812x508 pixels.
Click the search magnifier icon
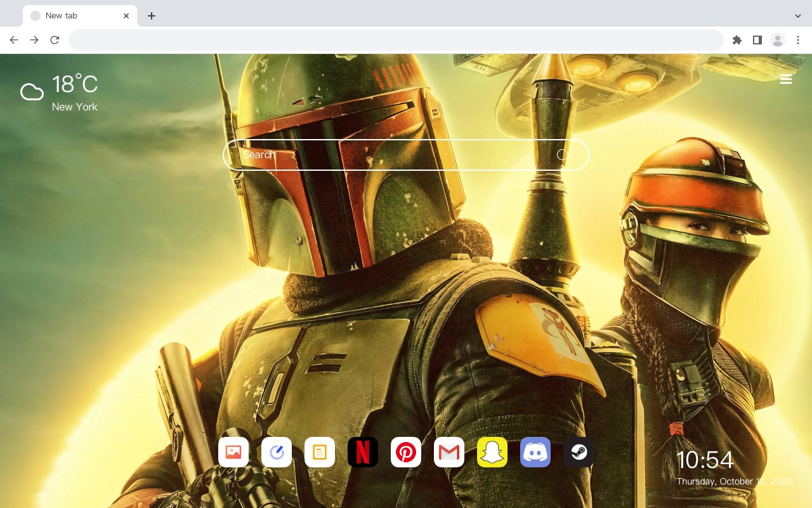coord(563,154)
